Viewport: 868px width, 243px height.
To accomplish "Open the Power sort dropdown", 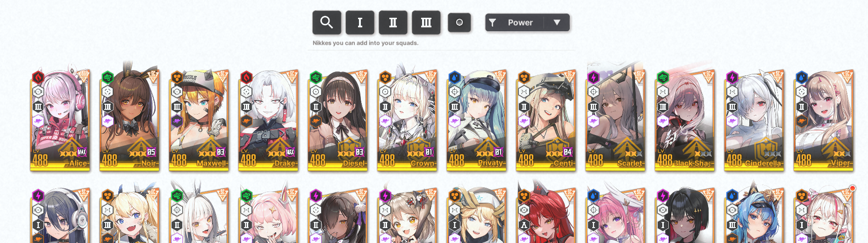I will (x=527, y=22).
